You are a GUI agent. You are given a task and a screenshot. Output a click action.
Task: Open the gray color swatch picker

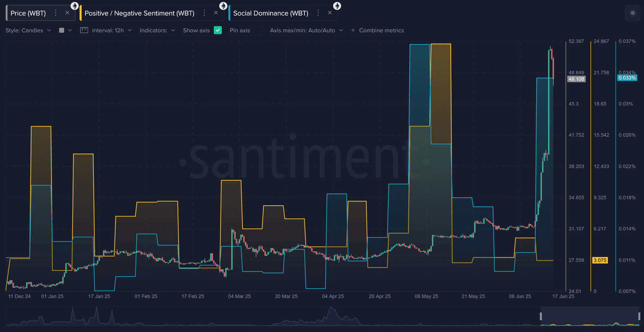pyautogui.click(x=65, y=30)
